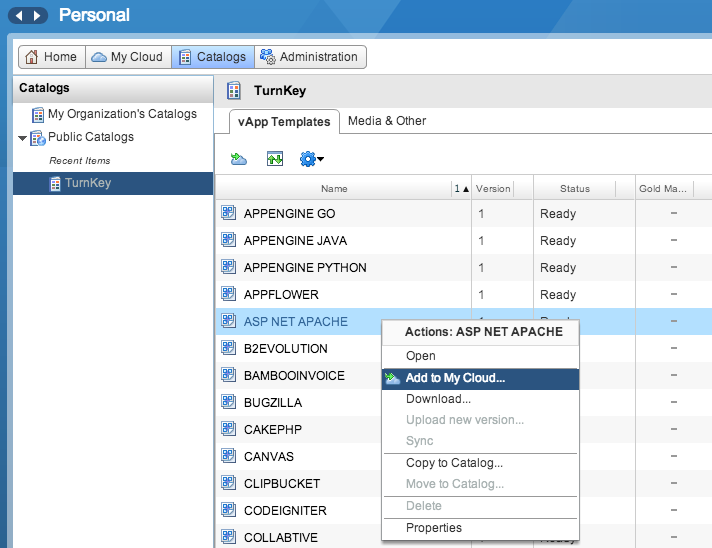This screenshot has width=712, height=548.
Task: Click BAMBOOINVOICE template icon
Action: 228,375
